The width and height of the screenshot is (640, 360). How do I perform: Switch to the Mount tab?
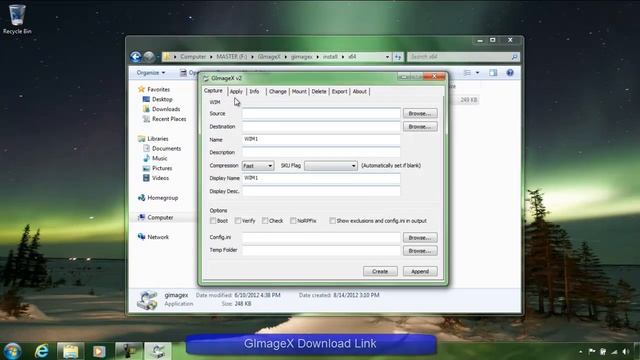click(x=299, y=91)
